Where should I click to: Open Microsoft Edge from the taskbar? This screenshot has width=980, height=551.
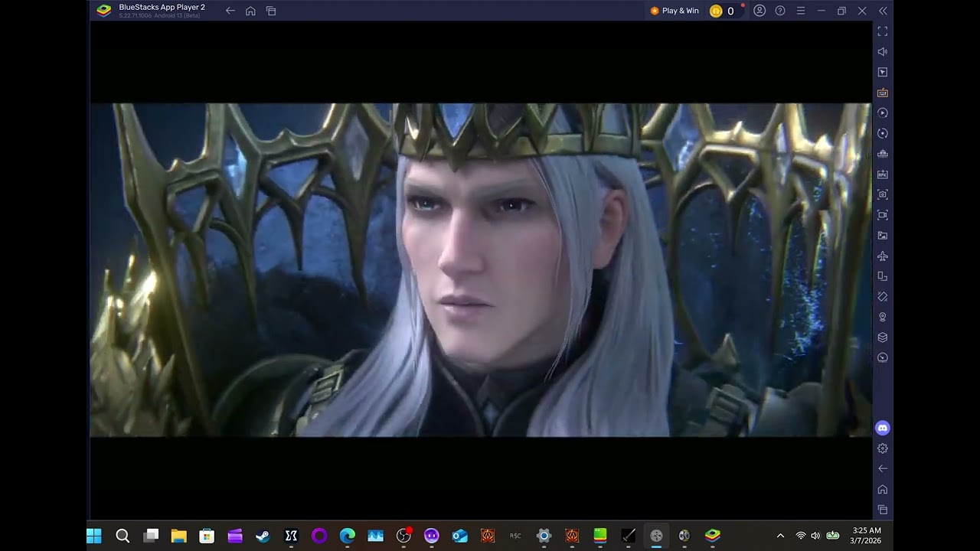coord(348,536)
